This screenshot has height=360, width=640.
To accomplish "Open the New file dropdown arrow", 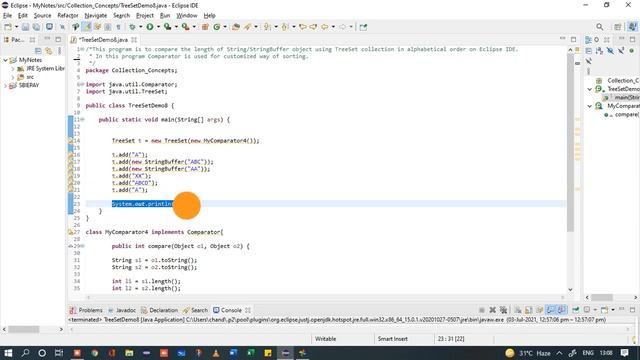I will pos(16,27).
